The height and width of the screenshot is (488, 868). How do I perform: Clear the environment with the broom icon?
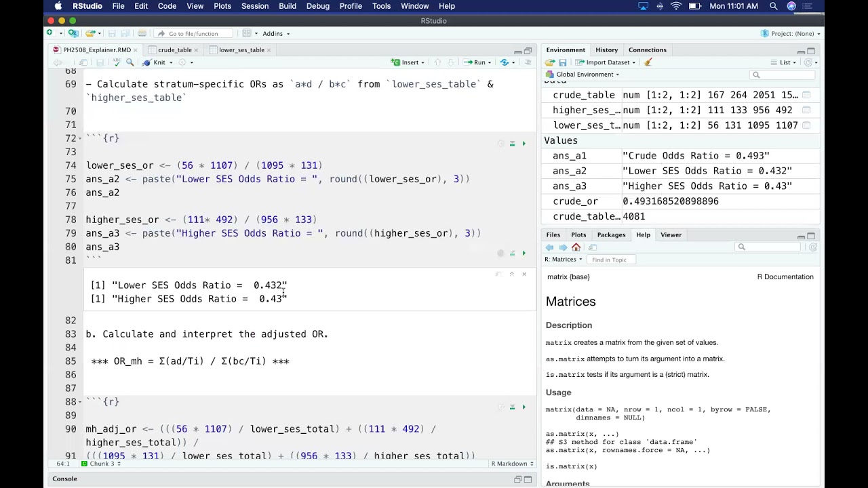click(x=648, y=62)
